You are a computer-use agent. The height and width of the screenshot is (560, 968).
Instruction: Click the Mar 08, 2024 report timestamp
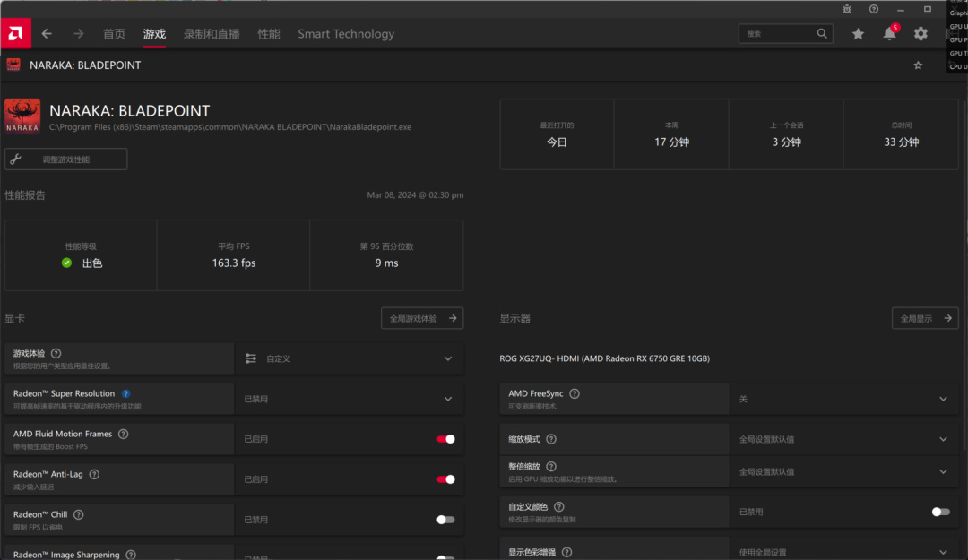tap(415, 195)
